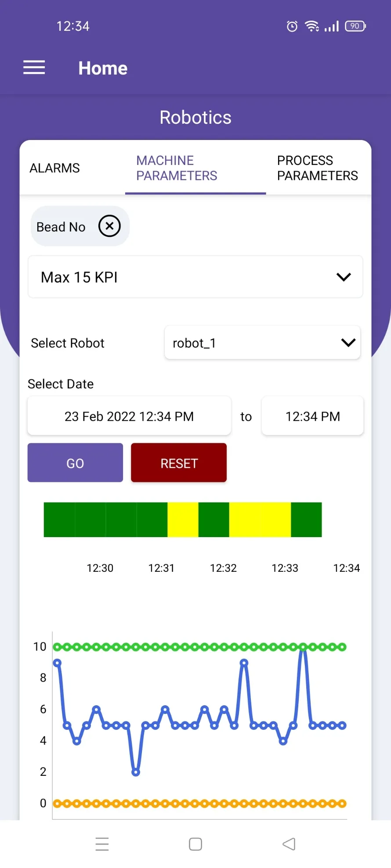Tap the red RESET button
Image resolution: width=391 pixels, height=868 pixels.
click(x=179, y=463)
